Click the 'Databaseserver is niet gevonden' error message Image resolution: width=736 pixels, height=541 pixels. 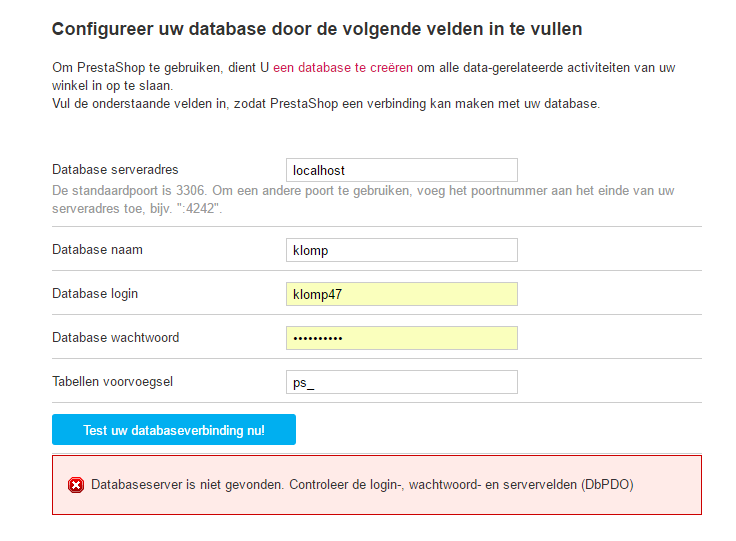point(362,485)
